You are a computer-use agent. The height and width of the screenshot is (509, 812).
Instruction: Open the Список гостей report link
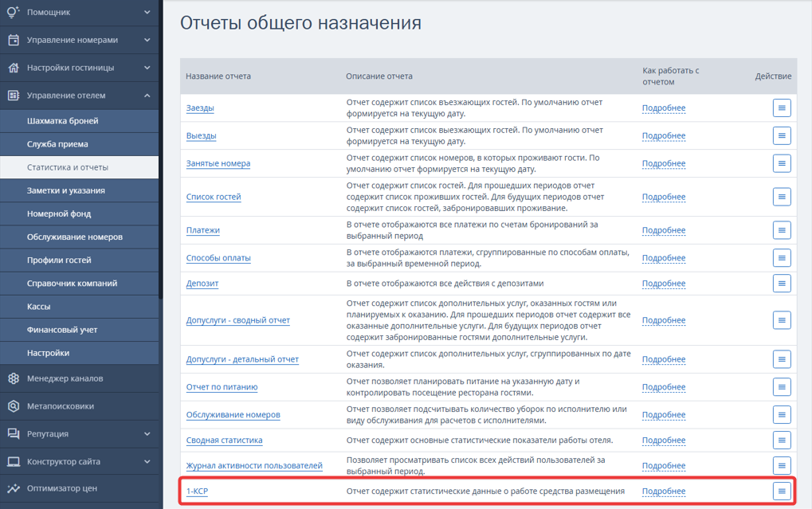point(214,197)
